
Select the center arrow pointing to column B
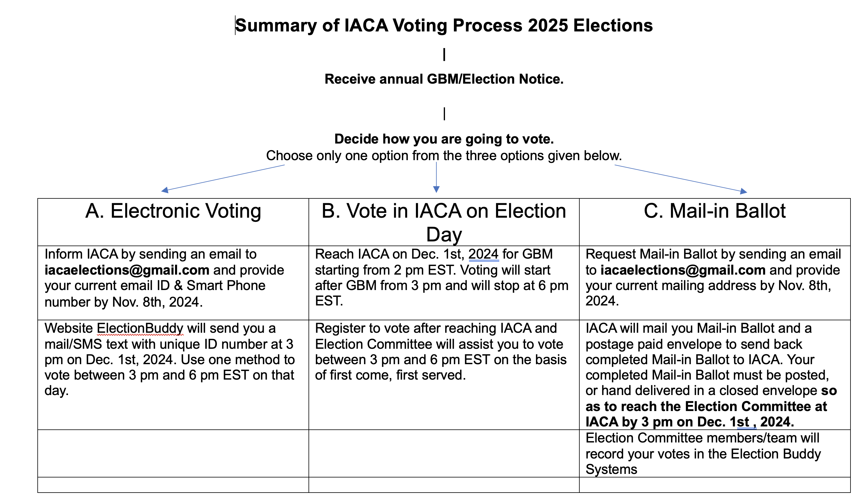(x=436, y=177)
